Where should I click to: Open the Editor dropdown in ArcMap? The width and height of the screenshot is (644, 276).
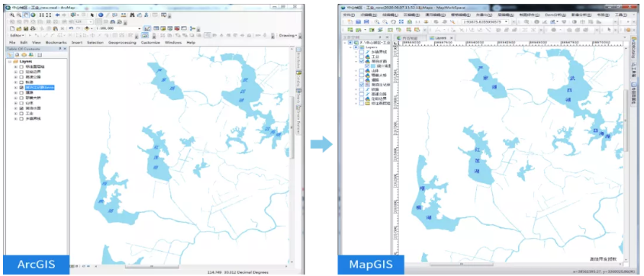click(17, 35)
